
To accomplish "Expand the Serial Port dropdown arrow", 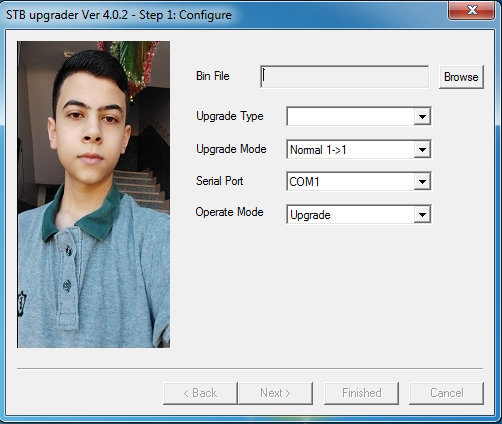I will pos(422,181).
